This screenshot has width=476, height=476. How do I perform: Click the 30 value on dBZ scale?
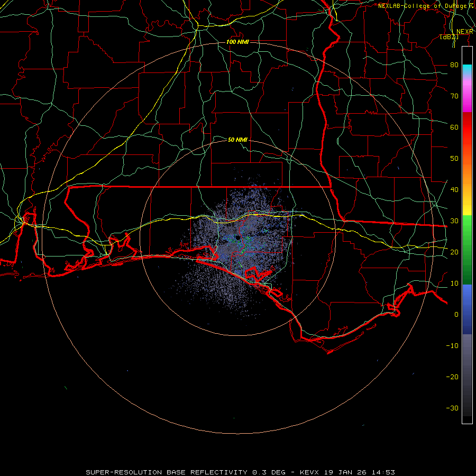(454, 221)
